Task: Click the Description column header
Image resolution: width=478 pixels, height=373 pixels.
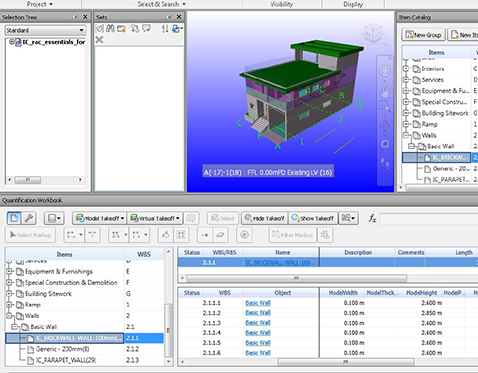Action: 358,252
